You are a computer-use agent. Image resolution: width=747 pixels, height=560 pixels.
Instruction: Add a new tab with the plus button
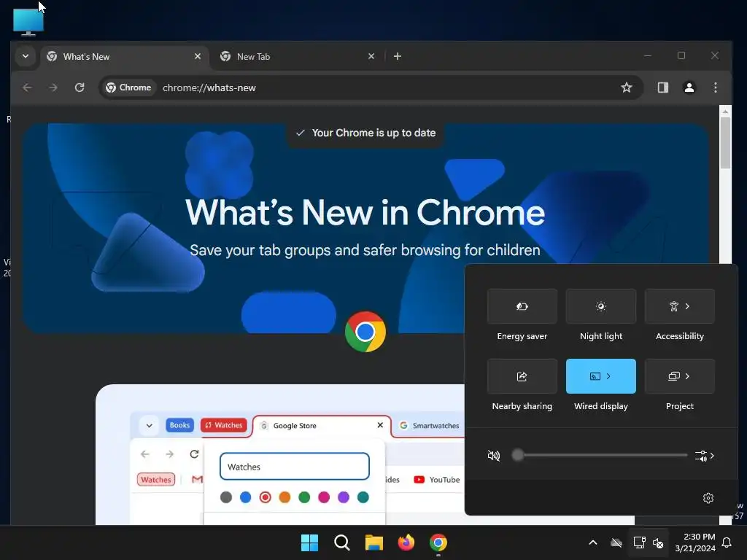[x=398, y=56]
